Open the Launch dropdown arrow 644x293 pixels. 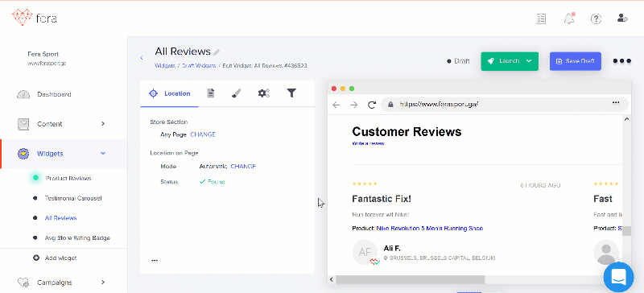pos(529,61)
